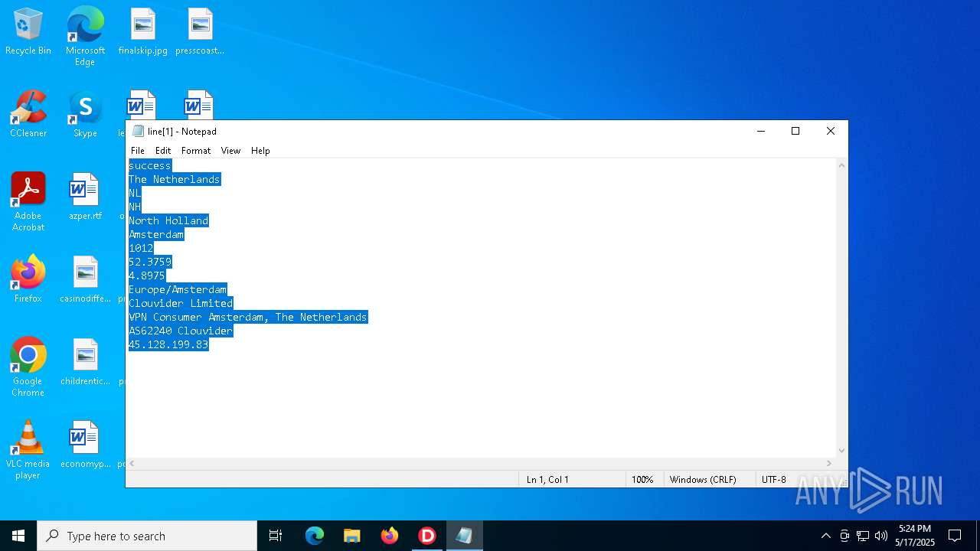Click 'Clouvider Limited' line
Viewport: 980px width, 551px height.
pyautogui.click(x=181, y=303)
